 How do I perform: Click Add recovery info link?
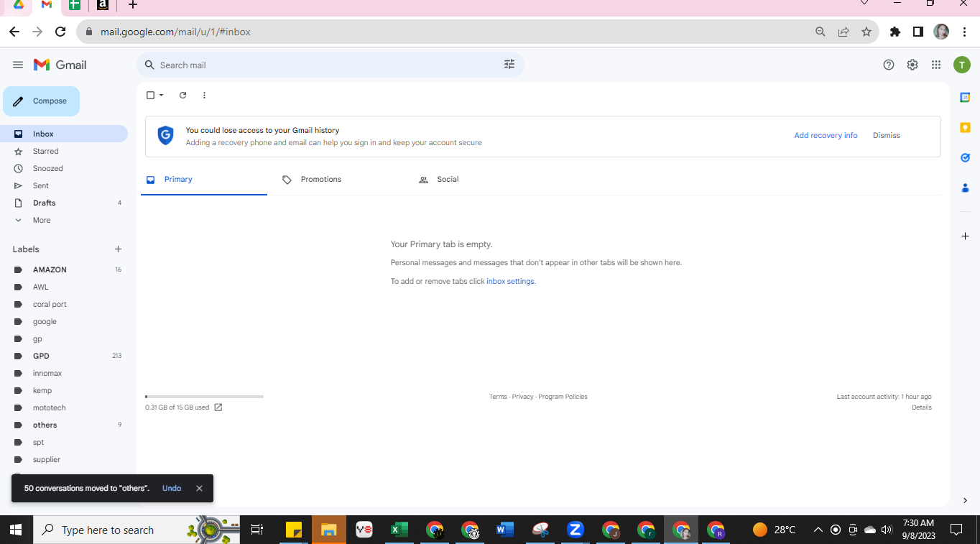(826, 135)
